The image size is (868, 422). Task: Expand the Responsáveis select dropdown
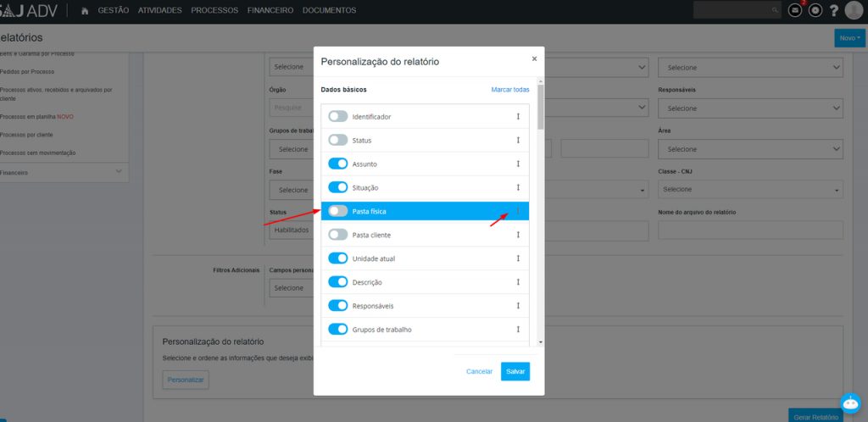pos(750,108)
